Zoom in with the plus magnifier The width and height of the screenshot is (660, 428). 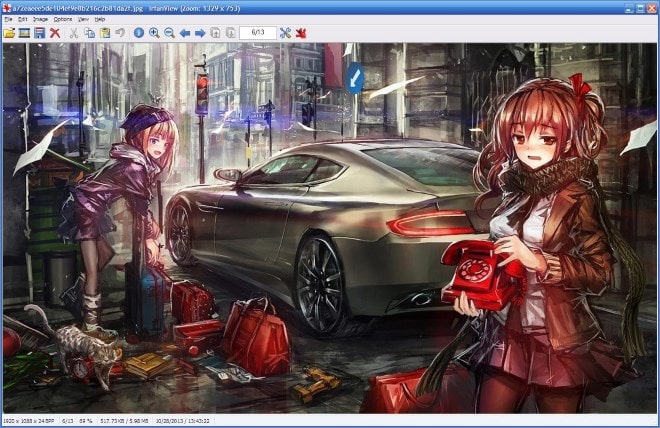click(154, 33)
